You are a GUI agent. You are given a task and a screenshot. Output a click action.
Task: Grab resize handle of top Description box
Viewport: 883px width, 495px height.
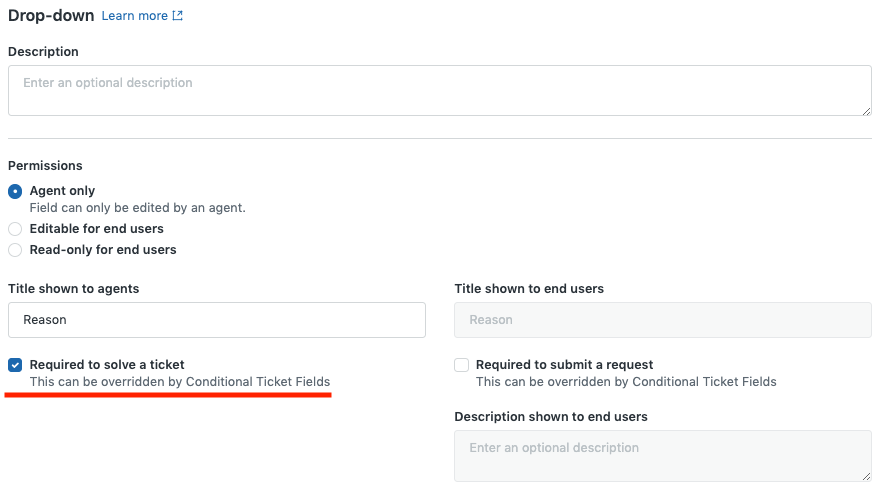(866, 111)
